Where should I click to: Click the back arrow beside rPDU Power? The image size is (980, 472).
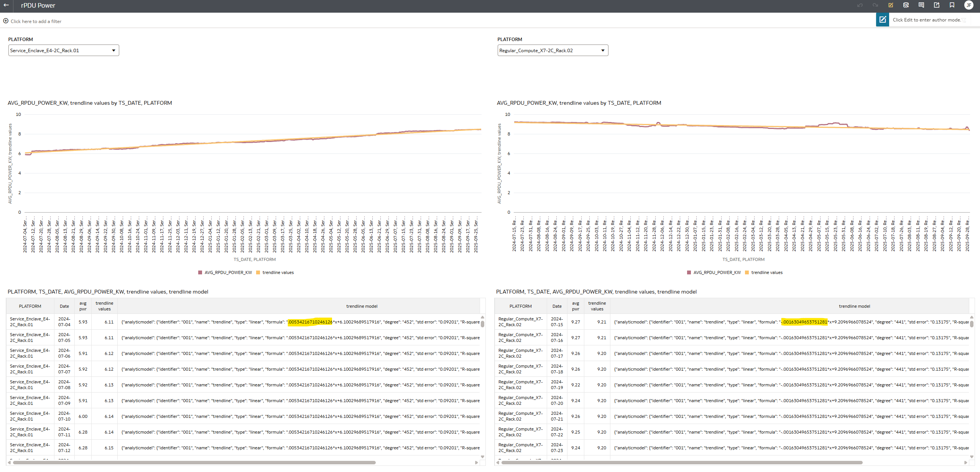(x=6, y=5)
